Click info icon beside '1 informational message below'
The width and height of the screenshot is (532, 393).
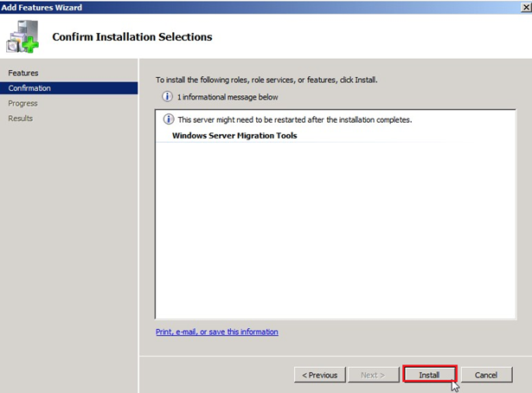[167, 97]
